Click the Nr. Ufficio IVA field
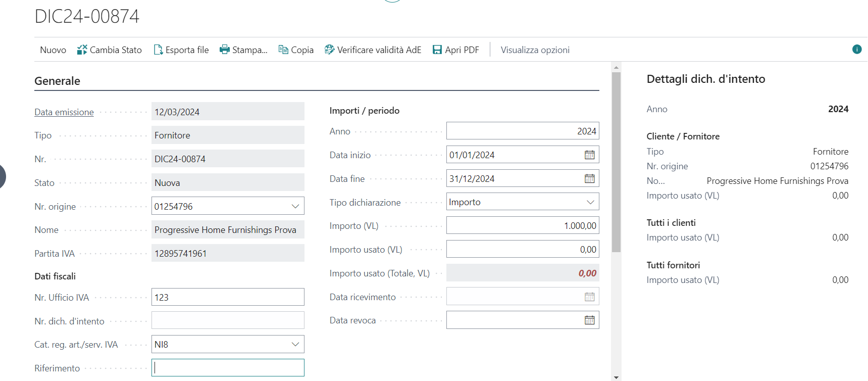This screenshot has height=381, width=868. [228, 297]
